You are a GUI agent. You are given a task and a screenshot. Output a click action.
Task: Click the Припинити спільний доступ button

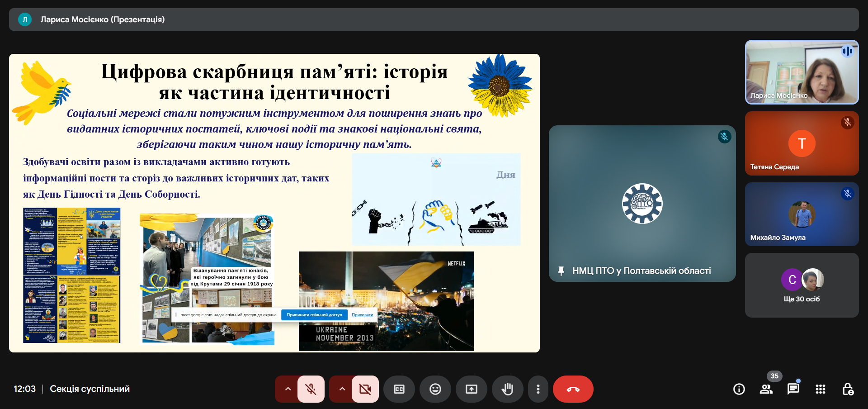pyautogui.click(x=314, y=315)
